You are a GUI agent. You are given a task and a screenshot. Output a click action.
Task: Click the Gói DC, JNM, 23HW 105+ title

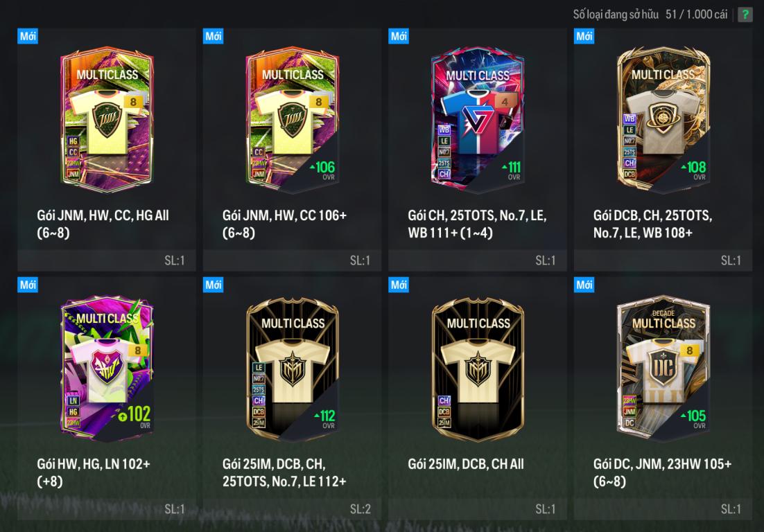[x=662, y=472]
